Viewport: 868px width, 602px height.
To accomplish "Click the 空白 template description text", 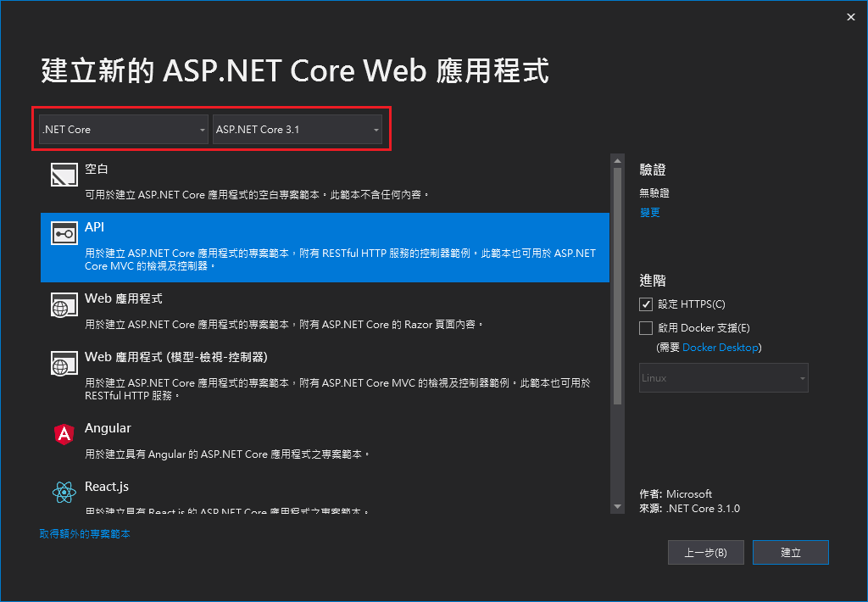I will [258, 195].
